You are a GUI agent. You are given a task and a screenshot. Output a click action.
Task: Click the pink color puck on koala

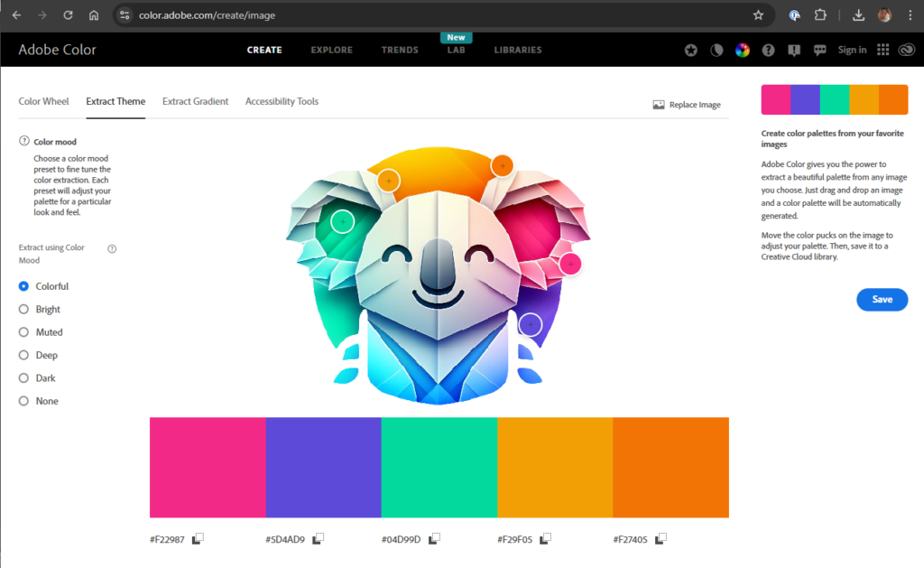click(x=570, y=265)
